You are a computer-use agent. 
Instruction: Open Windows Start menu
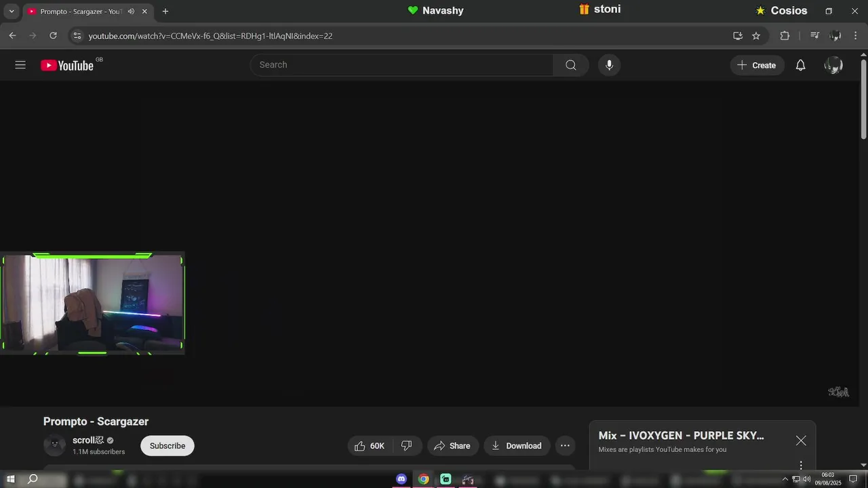point(11,479)
